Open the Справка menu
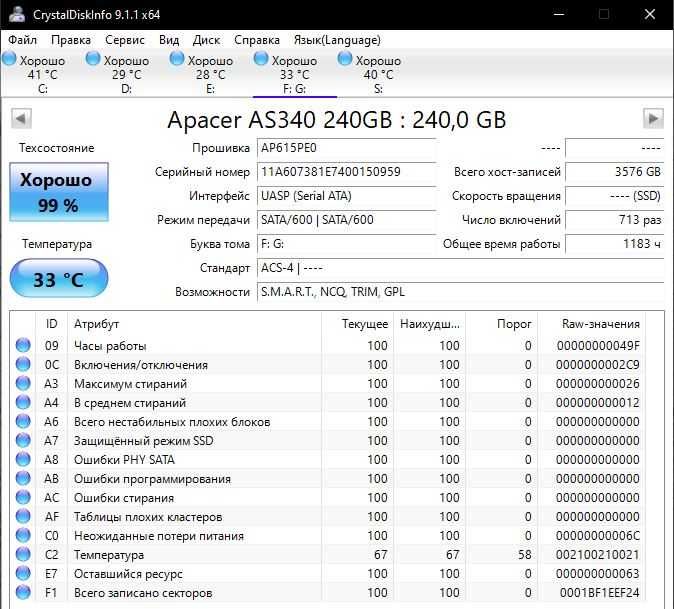Viewport: 674px width, 609px height. click(x=257, y=40)
